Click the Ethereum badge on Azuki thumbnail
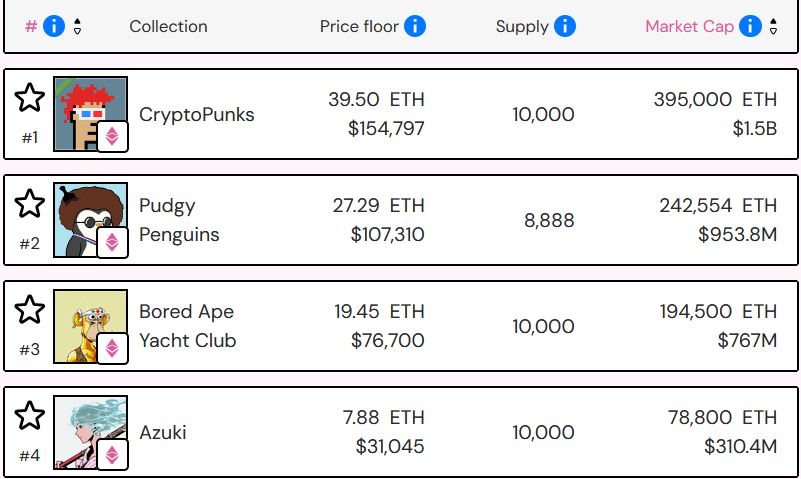The height and width of the screenshot is (479, 801). click(112, 454)
